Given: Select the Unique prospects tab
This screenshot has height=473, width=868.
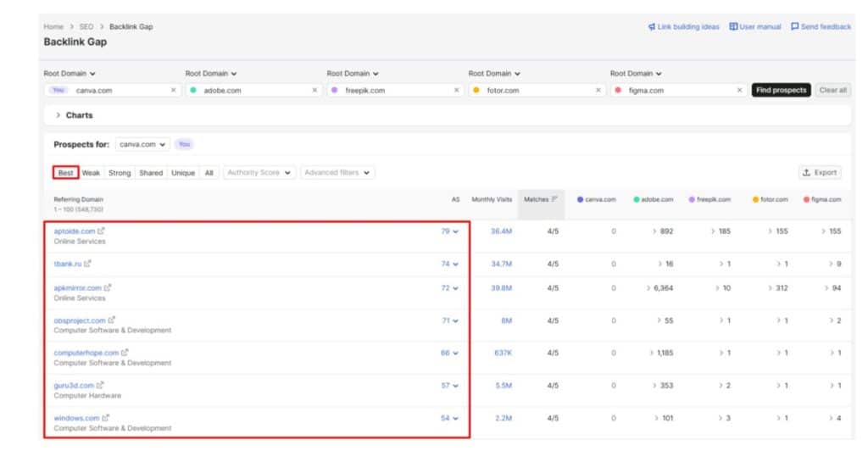Looking at the screenshot, I should click(x=183, y=173).
